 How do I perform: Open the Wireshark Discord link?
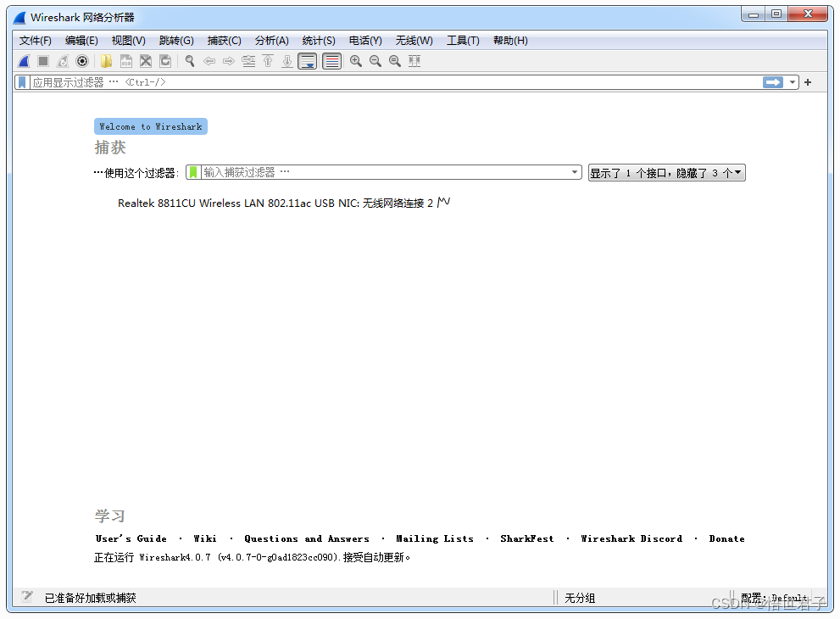tap(631, 538)
